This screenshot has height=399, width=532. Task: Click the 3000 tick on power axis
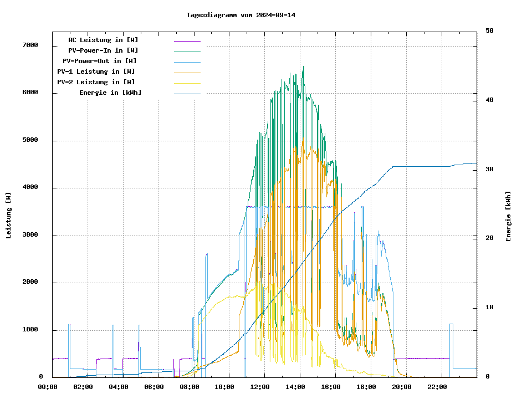click(x=30, y=235)
